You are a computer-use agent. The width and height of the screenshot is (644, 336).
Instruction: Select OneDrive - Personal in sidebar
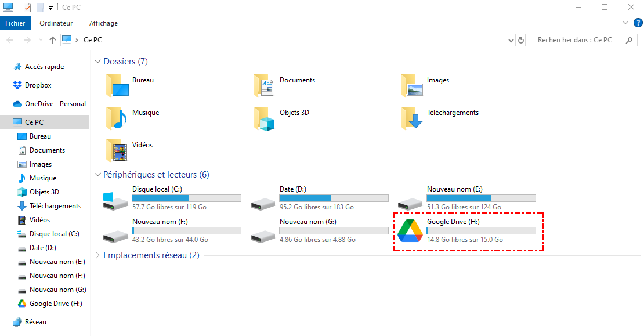(x=55, y=104)
